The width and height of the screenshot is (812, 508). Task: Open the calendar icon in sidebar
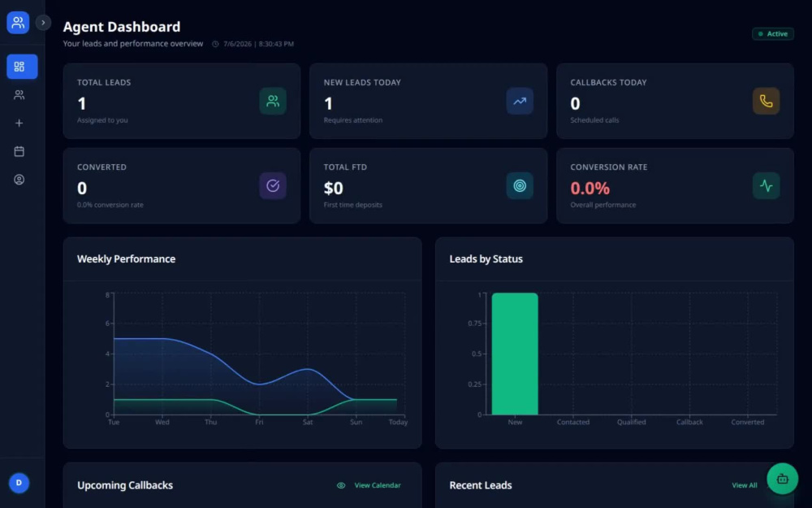click(19, 151)
